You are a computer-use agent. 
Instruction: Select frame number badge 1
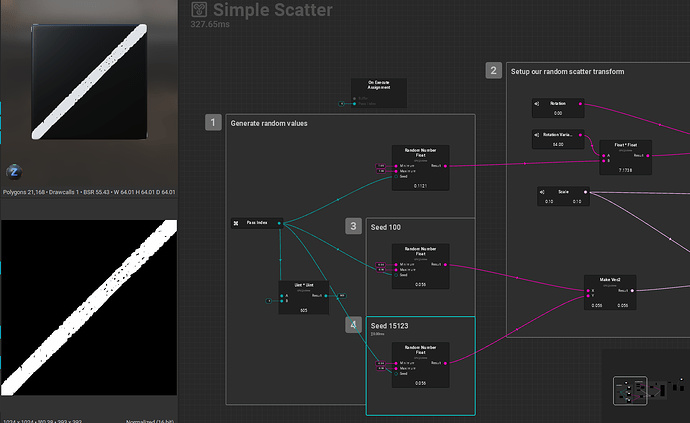(x=213, y=123)
